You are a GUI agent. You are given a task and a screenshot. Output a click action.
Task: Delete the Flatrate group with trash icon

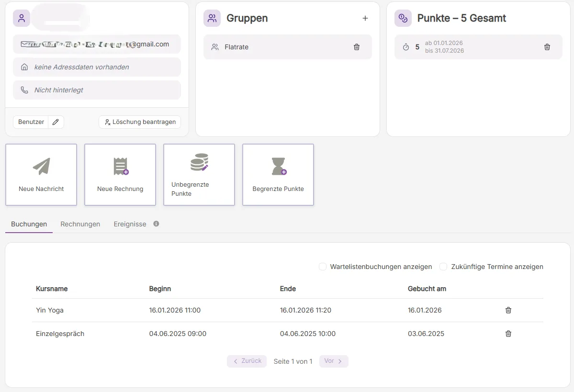pyautogui.click(x=356, y=47)
